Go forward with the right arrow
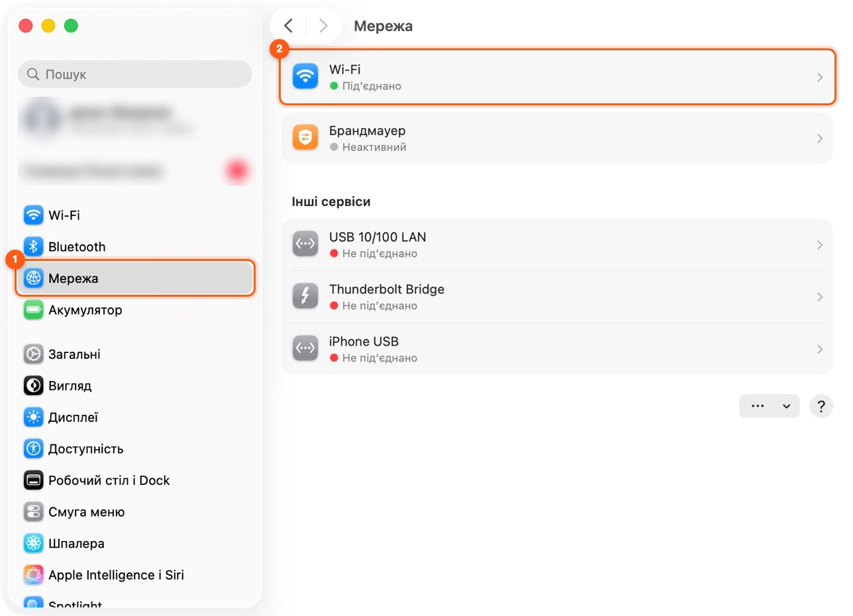 click(323, 26)
